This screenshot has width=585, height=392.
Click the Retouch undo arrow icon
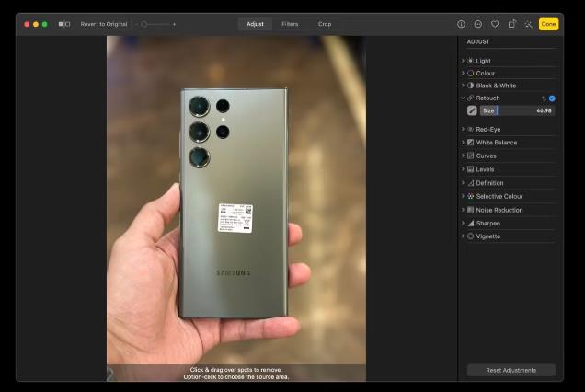click(544, 98)
